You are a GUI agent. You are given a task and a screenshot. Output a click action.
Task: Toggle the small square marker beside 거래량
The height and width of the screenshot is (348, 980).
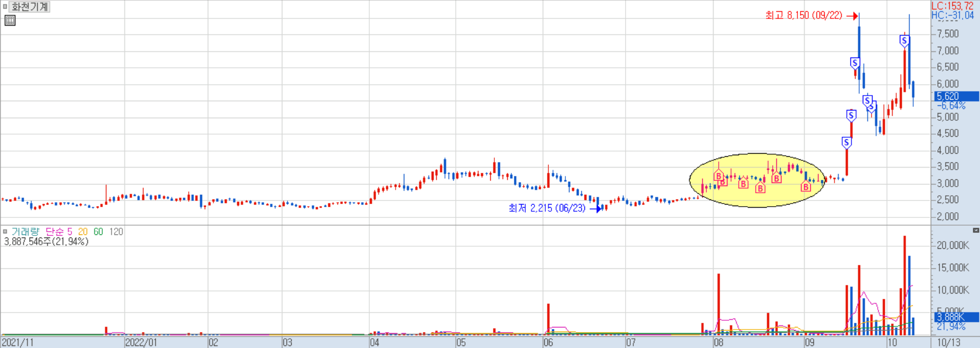[5, 232]
